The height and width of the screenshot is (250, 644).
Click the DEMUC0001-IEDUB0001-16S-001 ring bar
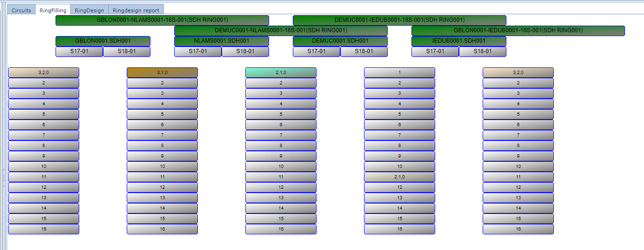point(399,20)
